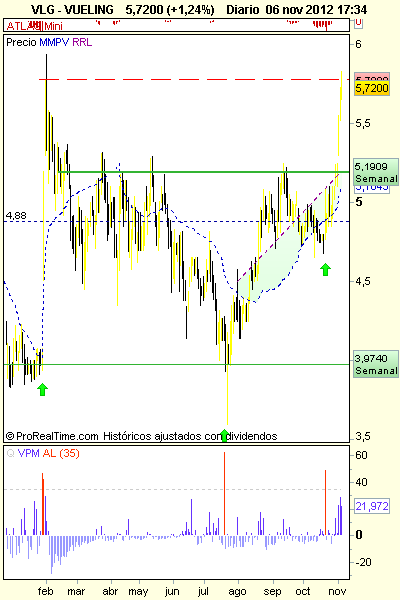Toggle the Precio series label
Viewport: 400px width, 600px height.
(21, 42)
